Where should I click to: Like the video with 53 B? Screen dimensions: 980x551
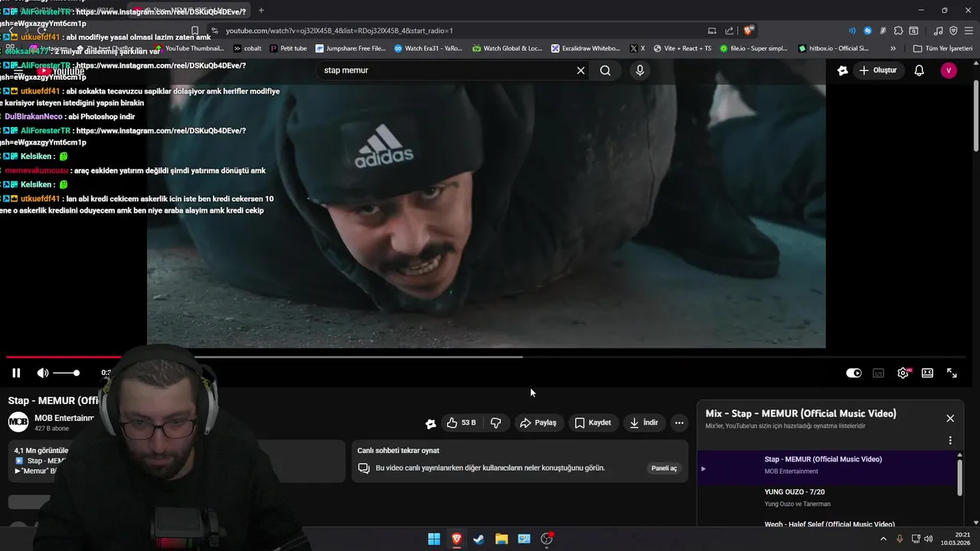462,422
